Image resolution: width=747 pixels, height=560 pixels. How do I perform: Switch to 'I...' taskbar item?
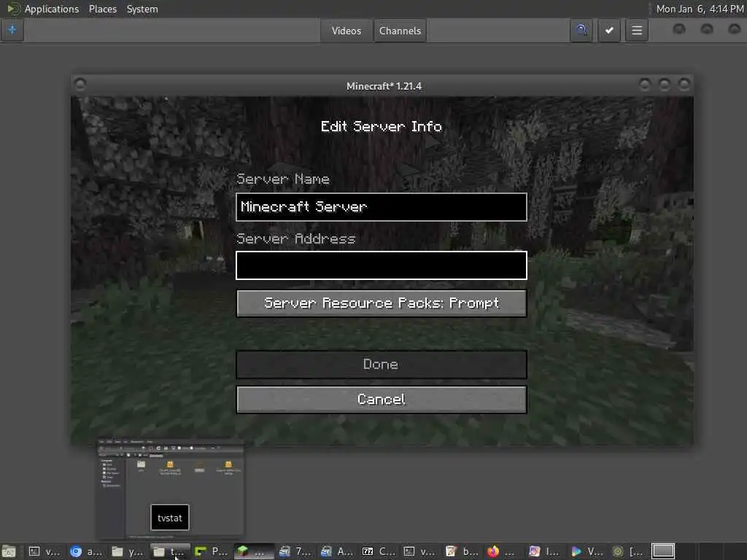point(545,551)
